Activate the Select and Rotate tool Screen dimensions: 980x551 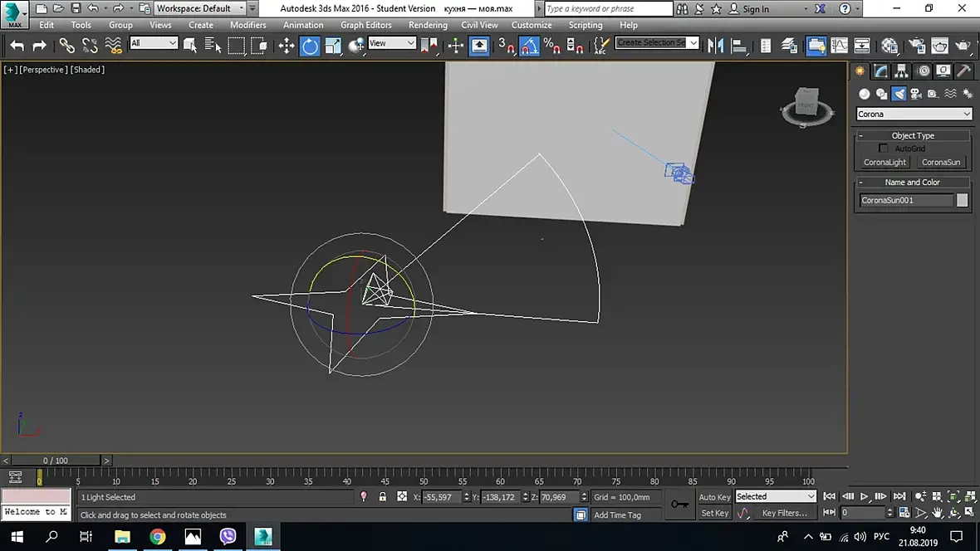pos(310,46)
